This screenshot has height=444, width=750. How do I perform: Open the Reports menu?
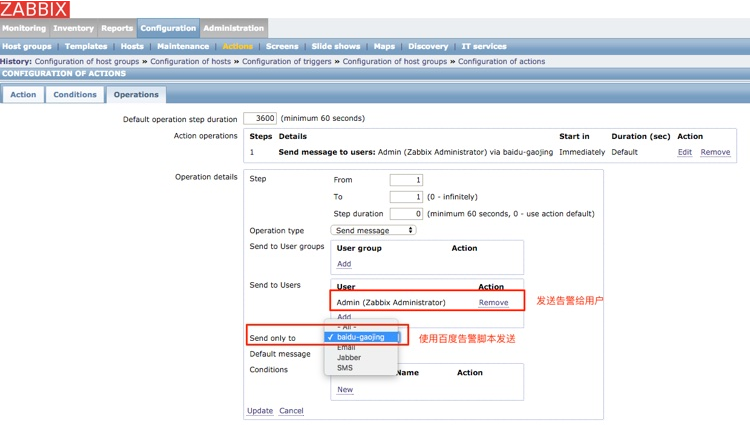(117, 28)
